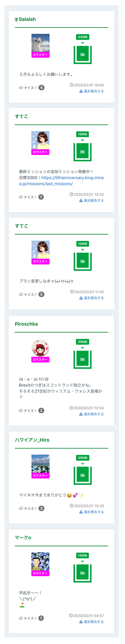Viewport: 125px width, 644px height.
Task: Open Salalah's user profile name
Action: tap(27, 19)
